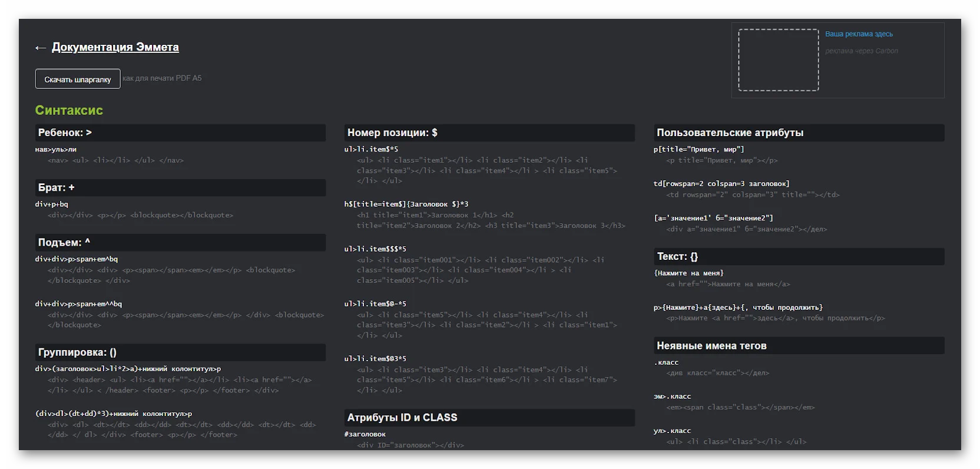Click the Группировка: () header
The image size is (980, 469).
pyautogui.click(x=180, y=352)
